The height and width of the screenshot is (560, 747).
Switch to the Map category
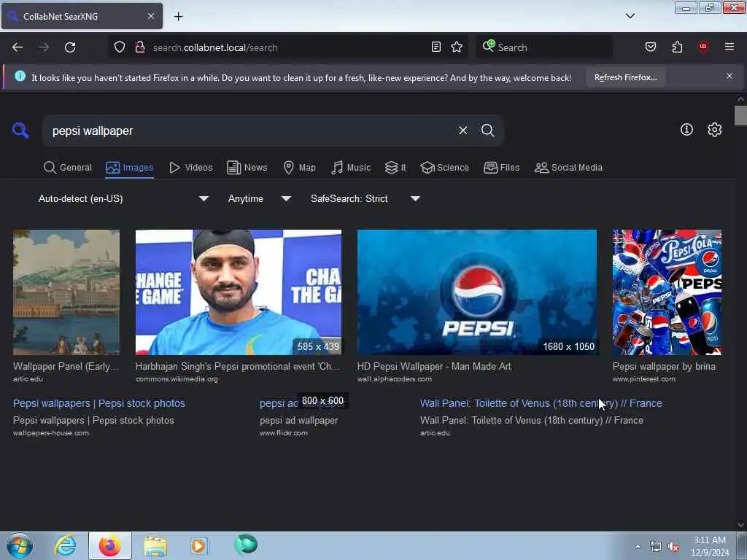[x=300, y=168]
